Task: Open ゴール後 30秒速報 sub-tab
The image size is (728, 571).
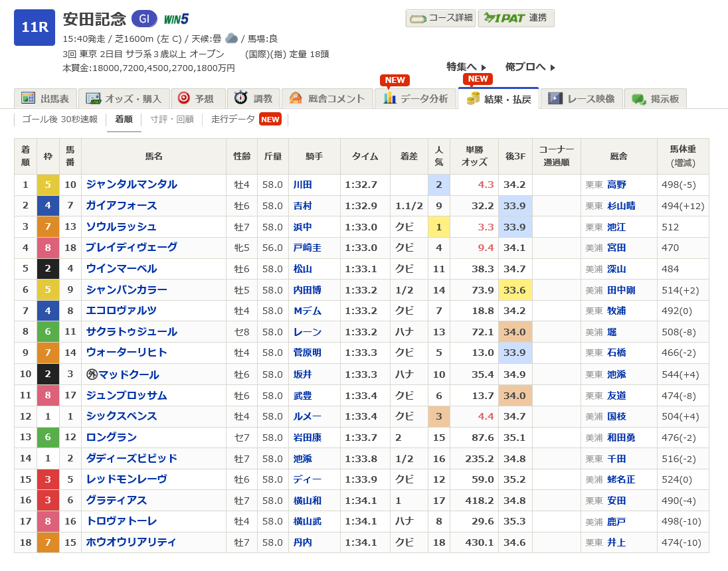Action: (x=60, y=120)
